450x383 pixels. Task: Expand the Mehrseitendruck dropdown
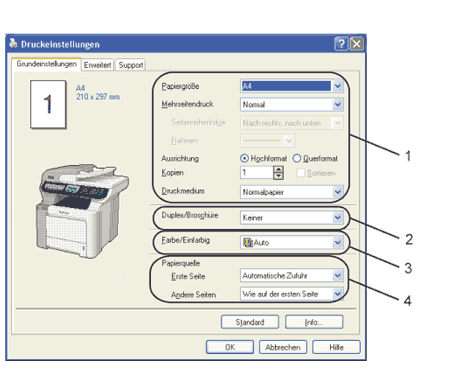coord(338,105)
